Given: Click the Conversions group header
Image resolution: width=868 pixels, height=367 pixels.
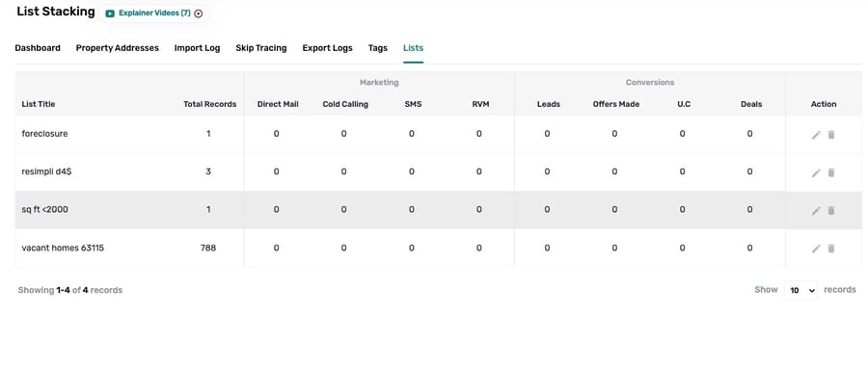Looking at the screenshot, I should click(x=650, y=82).
